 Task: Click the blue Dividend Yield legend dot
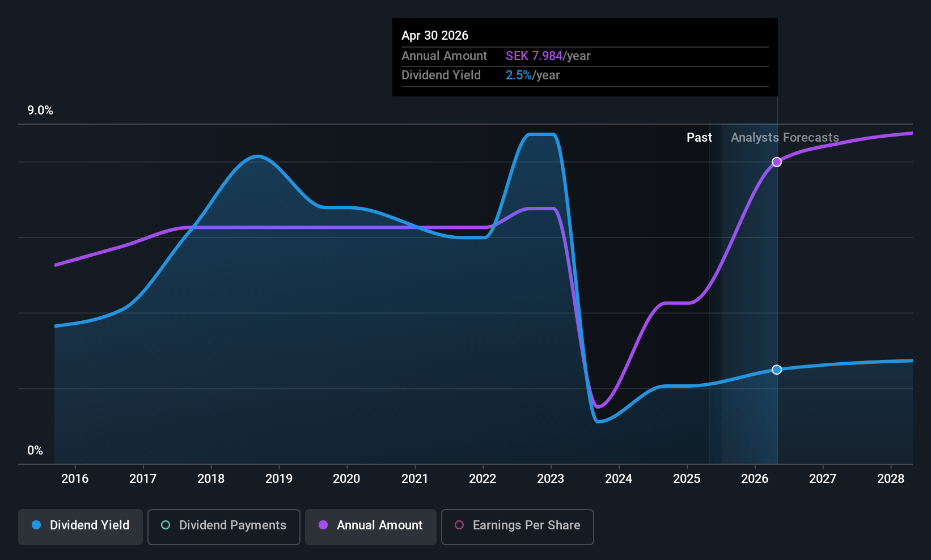click(36, 525)
